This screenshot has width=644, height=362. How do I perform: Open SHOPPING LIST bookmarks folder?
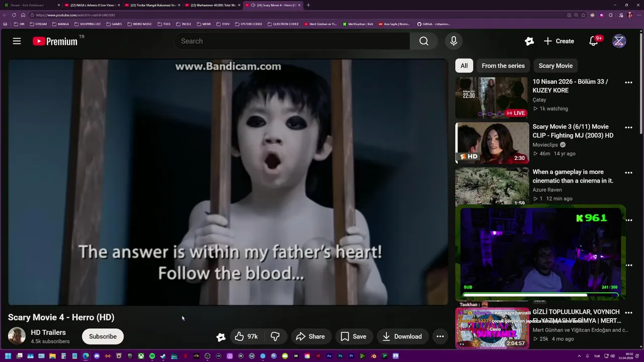click(88, 24)
